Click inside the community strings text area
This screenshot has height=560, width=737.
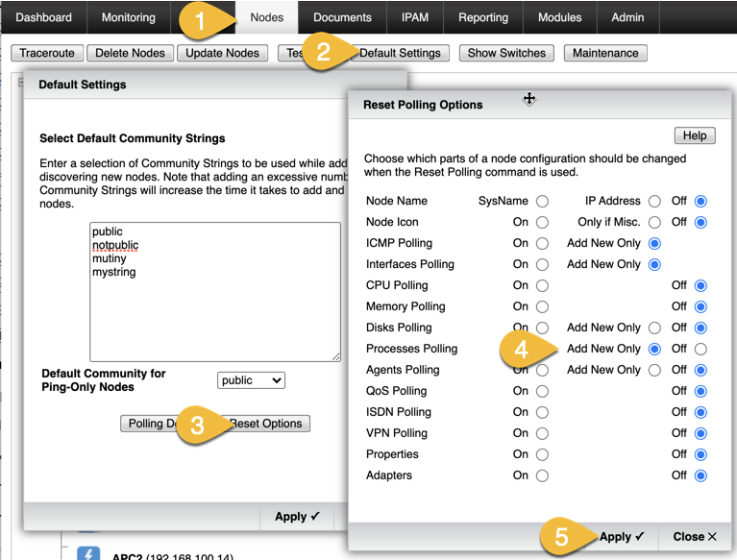pos(215,292)
